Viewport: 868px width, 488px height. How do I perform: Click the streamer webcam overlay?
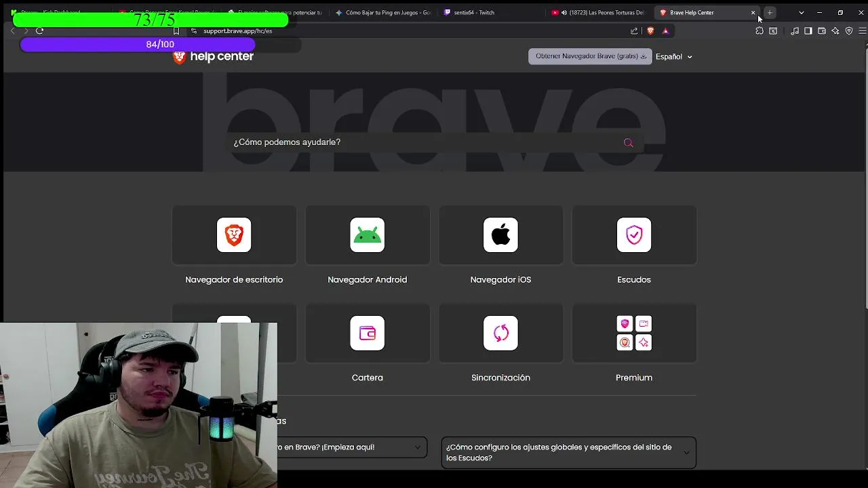(x=138, y=405)
